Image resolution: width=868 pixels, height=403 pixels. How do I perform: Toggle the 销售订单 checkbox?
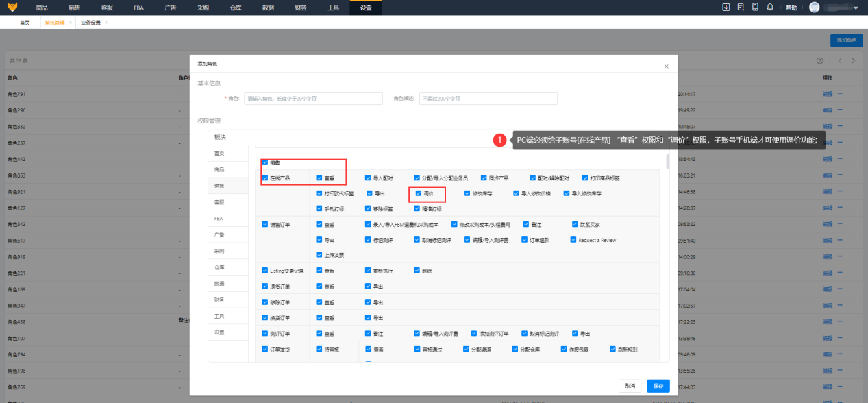[264, 224]
